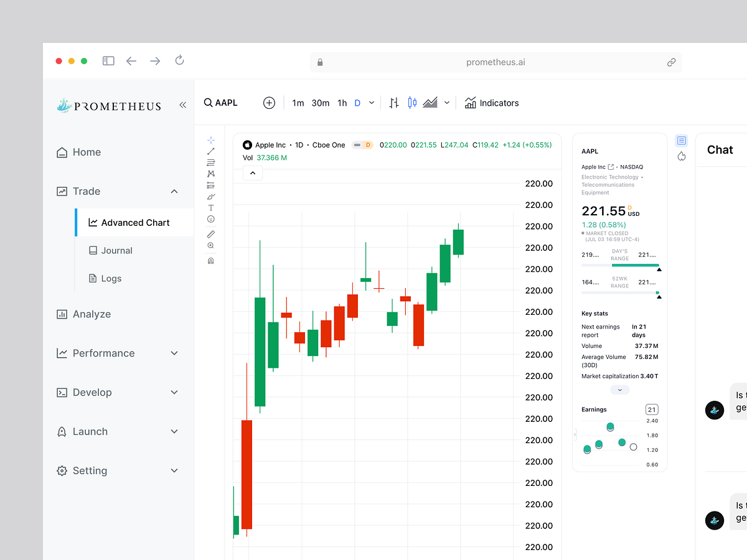This screenshot has width=747, height=560.
Task: Open Apple Inc external link icon
Action: click(611, 167)
